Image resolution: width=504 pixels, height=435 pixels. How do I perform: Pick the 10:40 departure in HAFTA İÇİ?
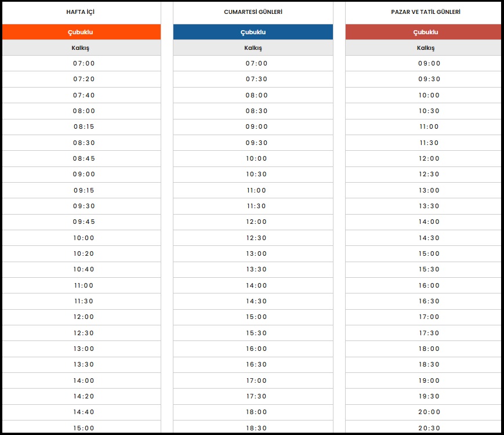pos(84,270)
